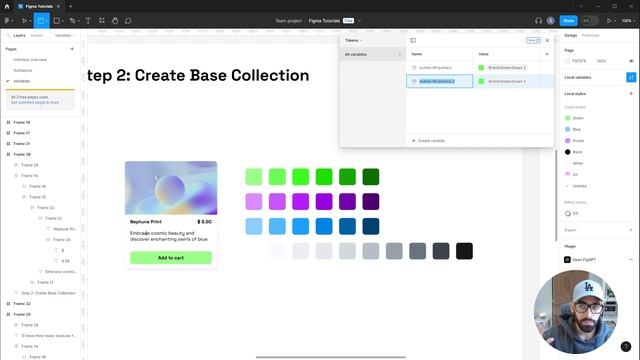This screenshot has width=640, height=360.
Task: Switch to the Prototype tab
Action: pyautogui.click(x=591, y=36)
